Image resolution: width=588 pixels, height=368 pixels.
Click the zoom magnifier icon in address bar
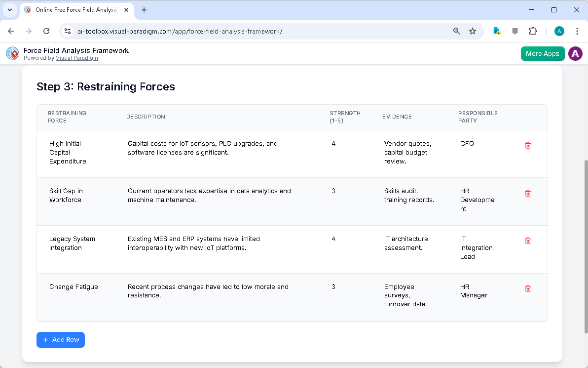(456, 31)
